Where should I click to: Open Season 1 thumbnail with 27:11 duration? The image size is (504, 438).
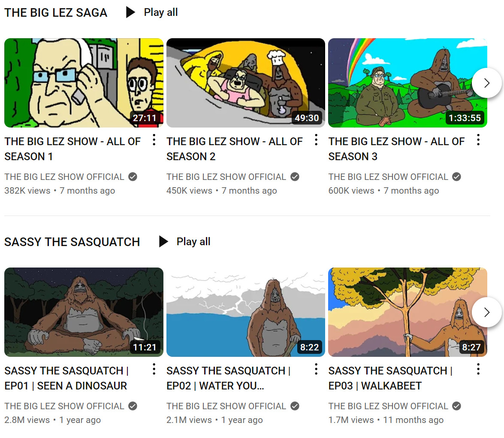pyautogui.click(x=84, y=83)
